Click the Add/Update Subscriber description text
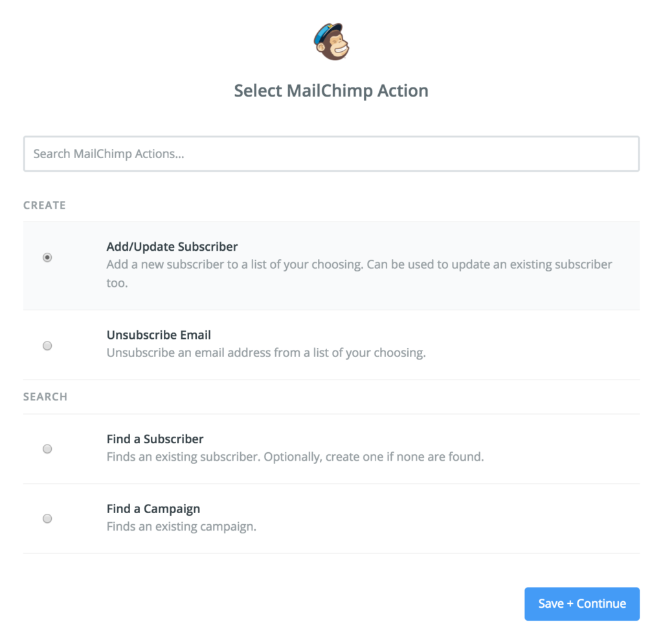The width and height of the screenshot is (663, 644). click(x=358, y=264)
